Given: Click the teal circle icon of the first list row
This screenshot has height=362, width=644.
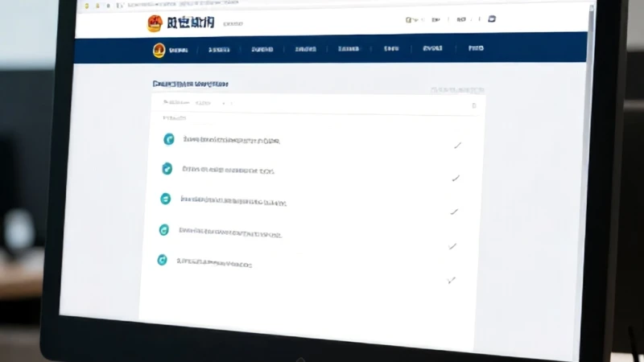Looking at the screenshot, I should tap(169, 139).
